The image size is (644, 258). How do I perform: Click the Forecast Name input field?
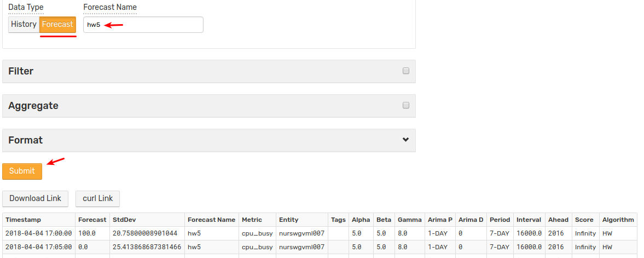tap(143, 25)
